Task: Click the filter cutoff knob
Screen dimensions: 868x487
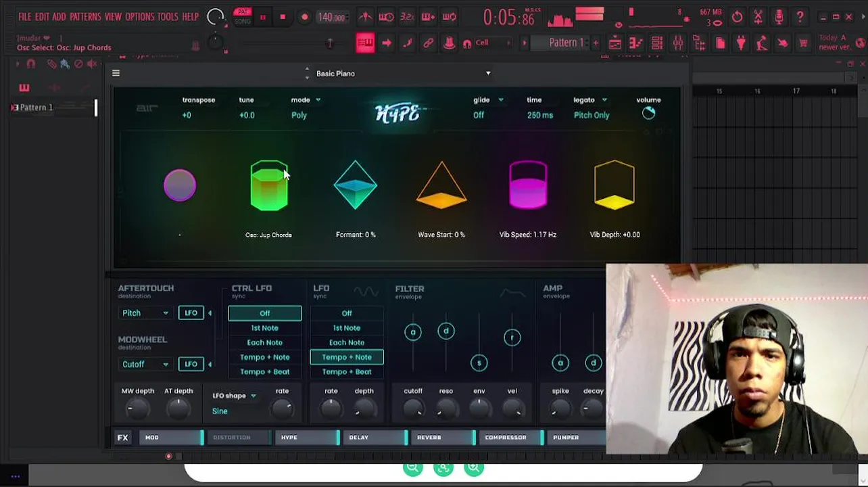Action: point(413,408)
